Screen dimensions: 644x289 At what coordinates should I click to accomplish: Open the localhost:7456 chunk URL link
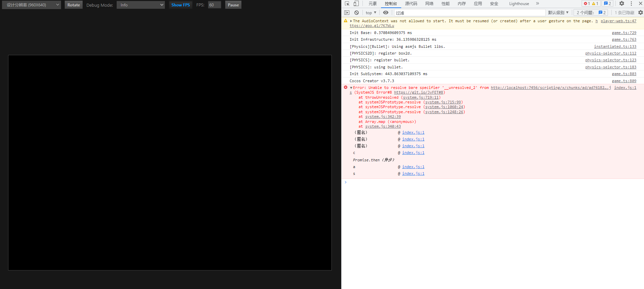551,88
